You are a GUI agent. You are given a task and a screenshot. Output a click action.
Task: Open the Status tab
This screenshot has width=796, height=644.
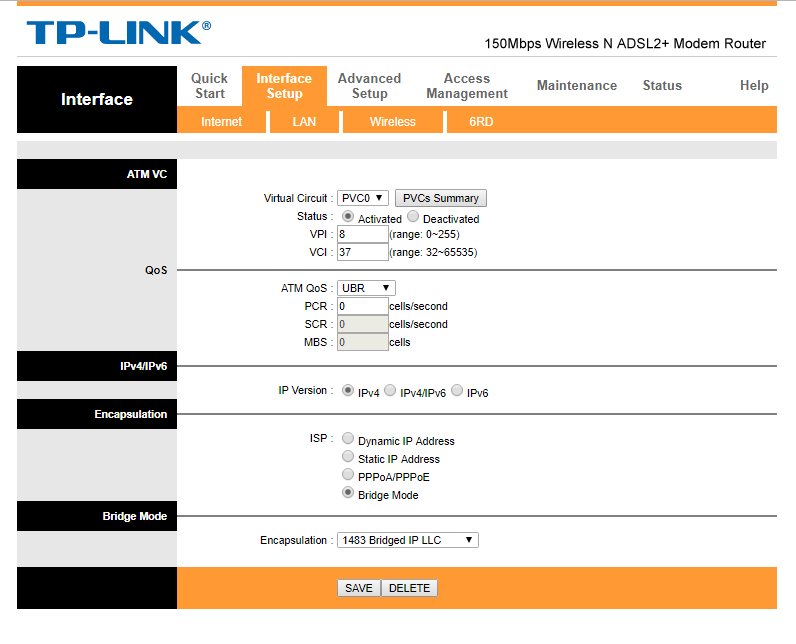(x=662, y=85)
